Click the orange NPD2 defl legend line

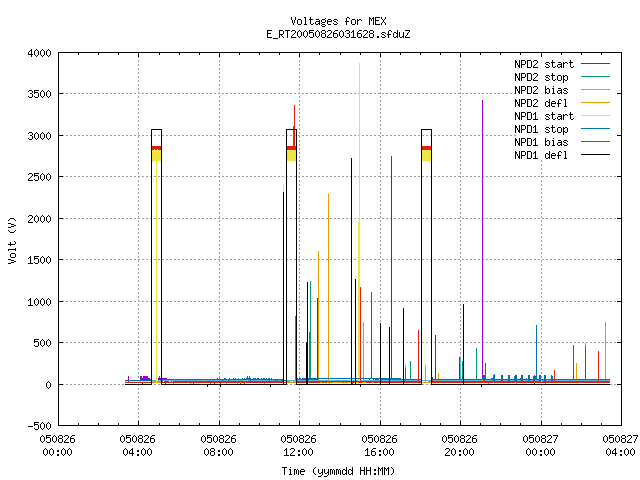point(595,103)
